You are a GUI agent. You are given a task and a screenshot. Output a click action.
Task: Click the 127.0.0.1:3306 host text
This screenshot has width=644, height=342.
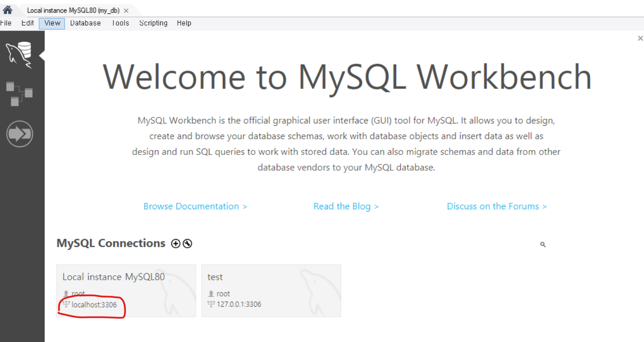click(239, 304)
